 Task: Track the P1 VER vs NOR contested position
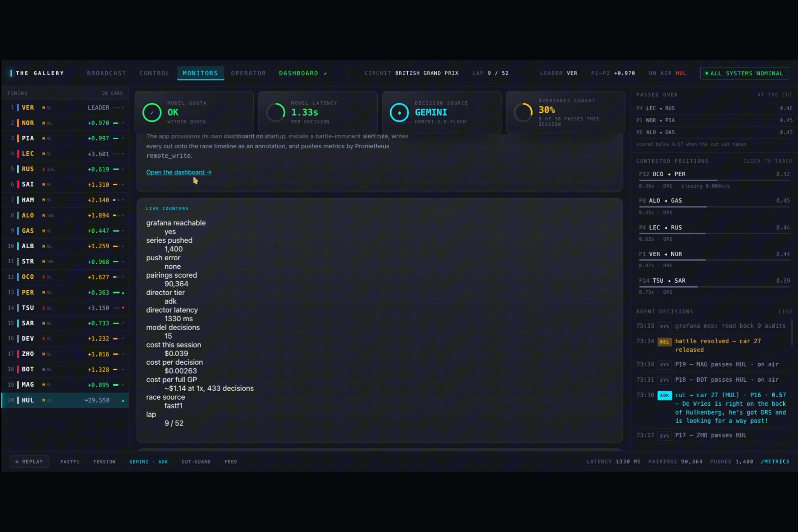tap(714, 259)
